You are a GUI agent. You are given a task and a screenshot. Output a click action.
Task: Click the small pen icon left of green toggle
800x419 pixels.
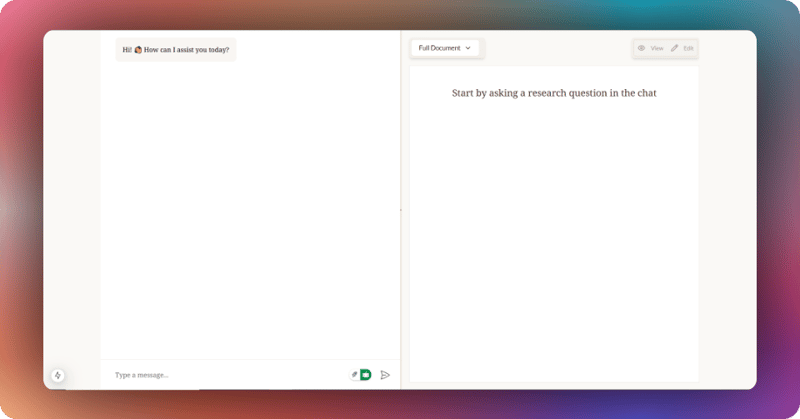point(354,375)
